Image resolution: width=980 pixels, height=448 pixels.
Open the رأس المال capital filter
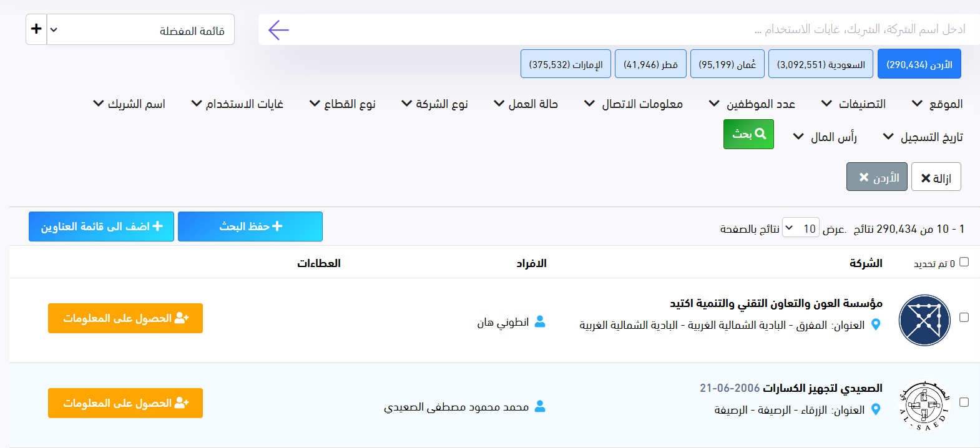point(825,137)
